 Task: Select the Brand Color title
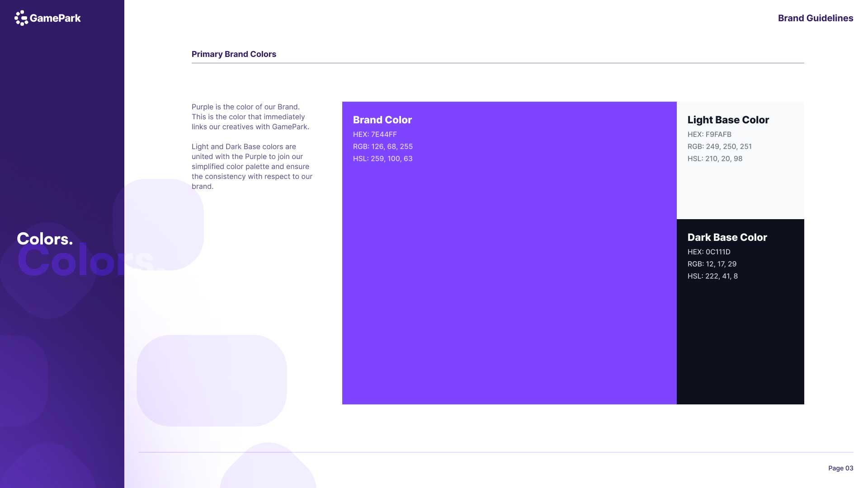(382, 120)
